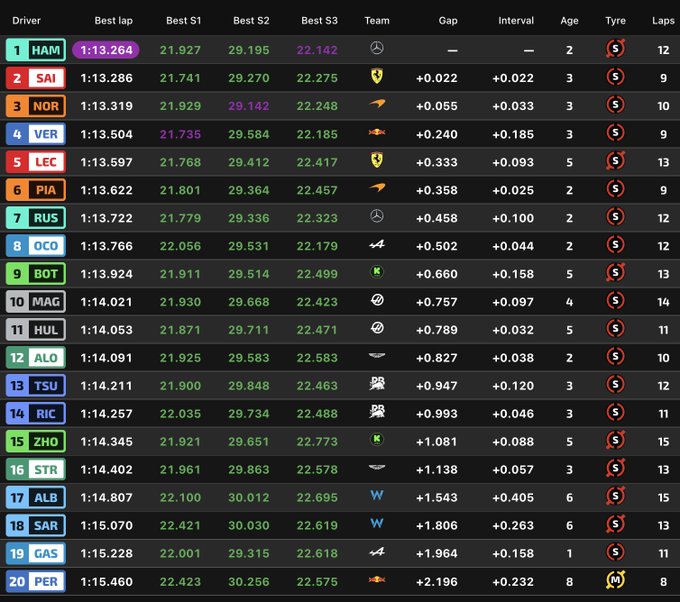The image size is (680, 602).
Task: Click the Kick Sauber logo in BOT's row
Action: (x=377, y=272)
